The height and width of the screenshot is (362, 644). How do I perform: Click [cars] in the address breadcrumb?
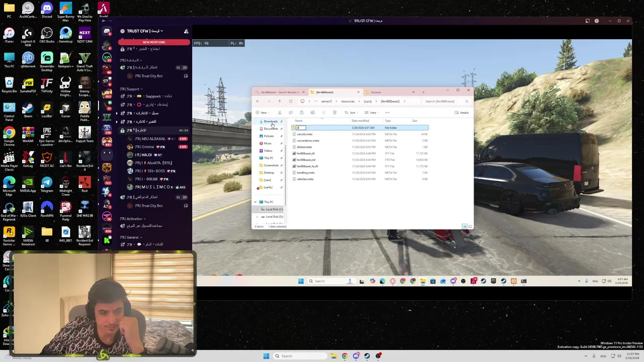368,101
